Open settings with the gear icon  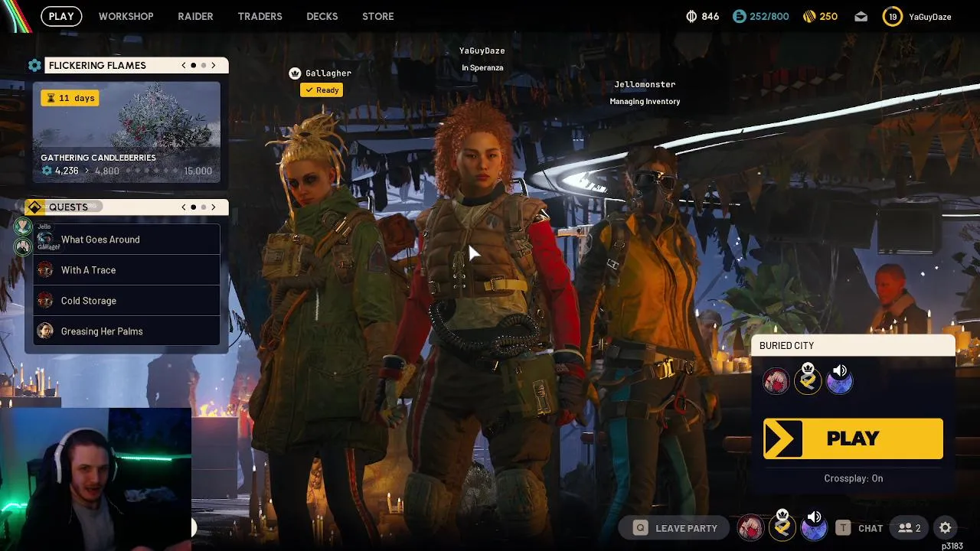[x=946, y=527]
